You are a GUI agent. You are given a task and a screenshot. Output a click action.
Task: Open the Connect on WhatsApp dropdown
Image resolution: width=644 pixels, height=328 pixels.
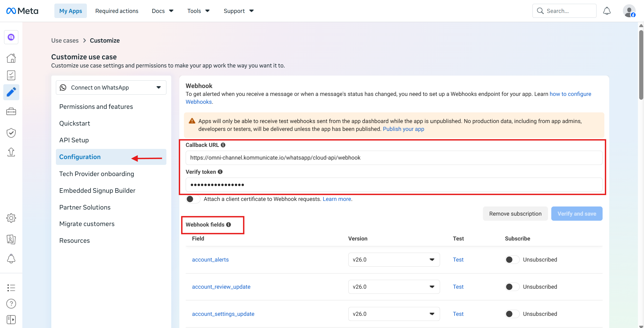coord(111,88)
